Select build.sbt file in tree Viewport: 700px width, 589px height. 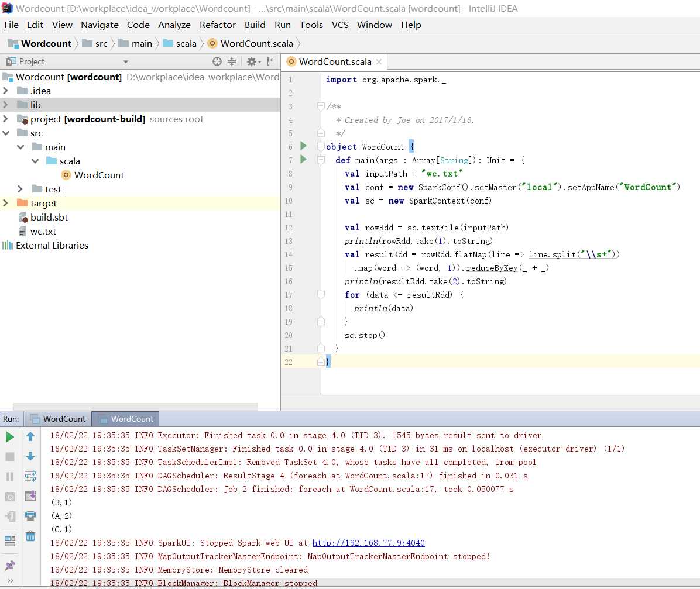click(43, 218)
